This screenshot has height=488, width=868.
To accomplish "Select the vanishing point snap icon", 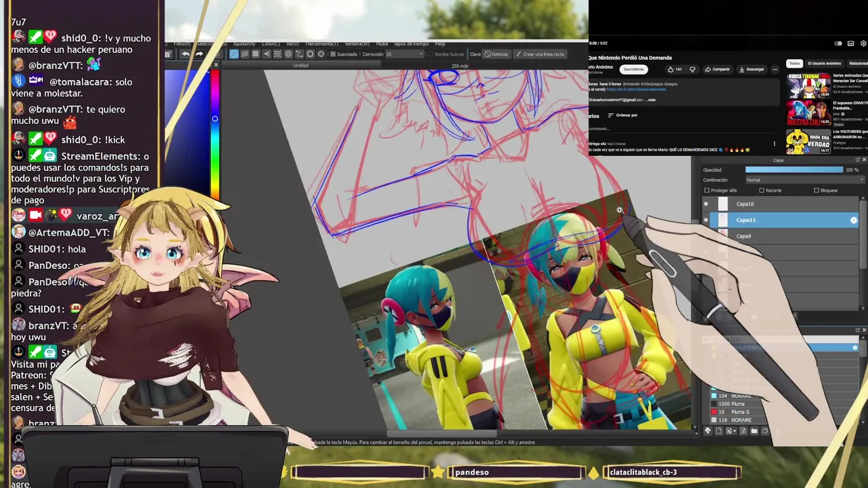I will point(267,54).
